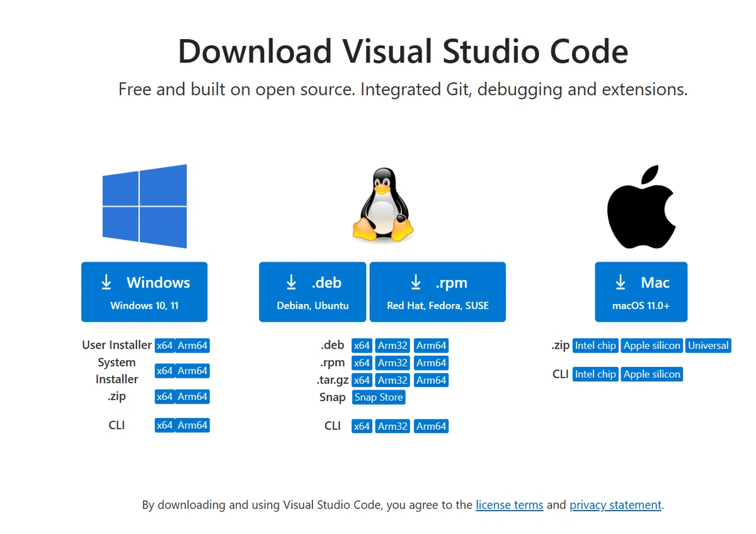Get the Linux CLI Arm64 build
Viewport: 756px width, 534px height.
(432, 426)
